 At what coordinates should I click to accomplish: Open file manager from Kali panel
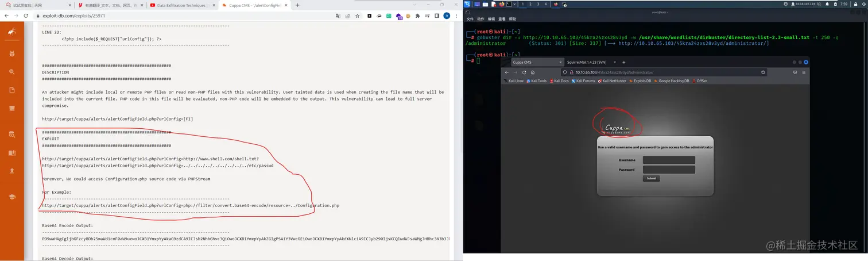pyautogui.click(x=485, y=4)
